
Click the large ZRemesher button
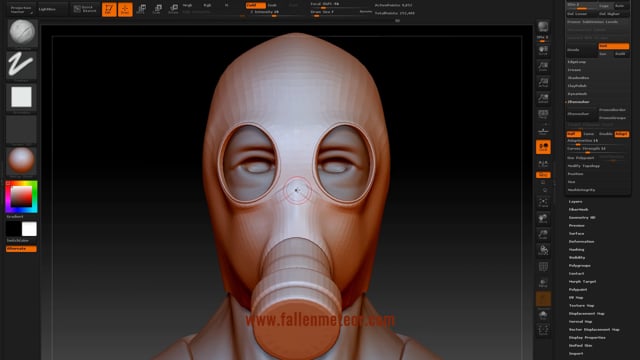point(582,114)
